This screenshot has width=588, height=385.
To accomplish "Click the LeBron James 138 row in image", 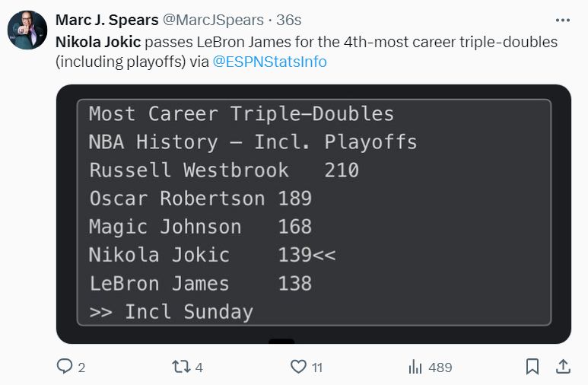I will 200,284.
